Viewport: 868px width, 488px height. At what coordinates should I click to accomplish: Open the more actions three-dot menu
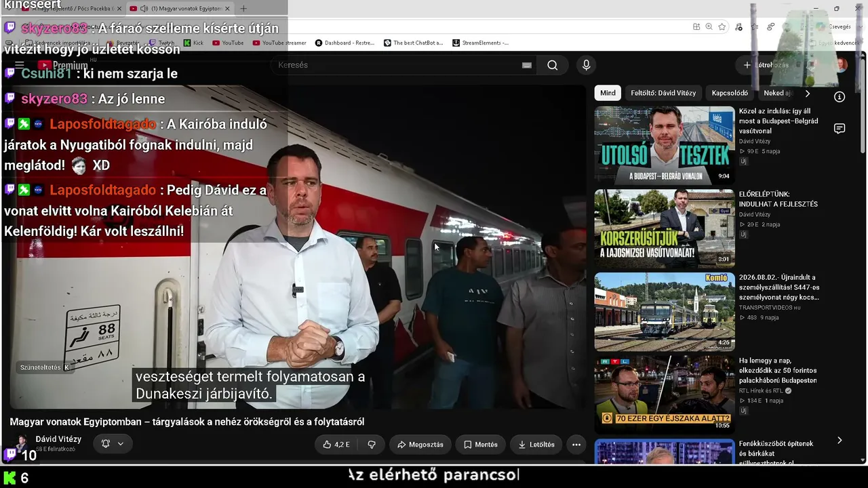point(576,445)
